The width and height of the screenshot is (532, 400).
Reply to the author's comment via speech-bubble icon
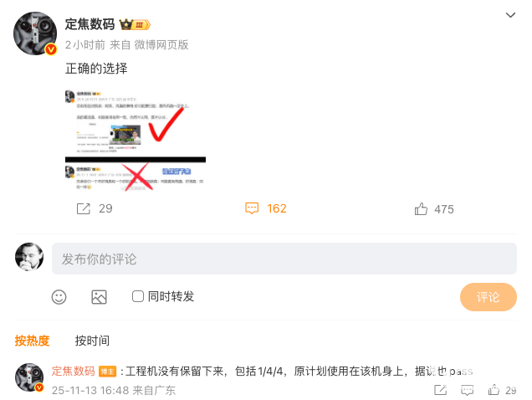pos(468,390)
